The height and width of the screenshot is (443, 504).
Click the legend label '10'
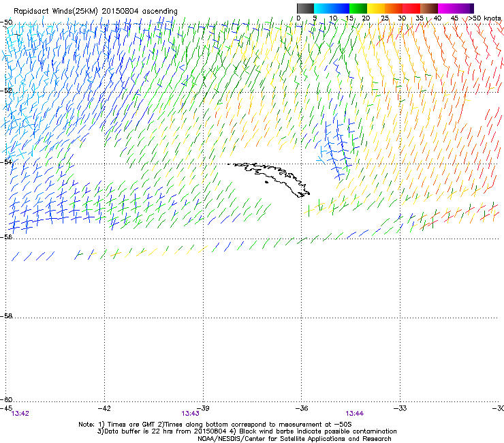[333, 18]
